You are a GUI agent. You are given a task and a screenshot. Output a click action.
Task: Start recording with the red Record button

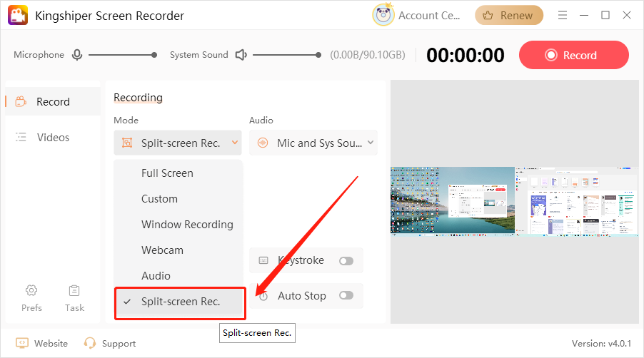pos(574,55)
